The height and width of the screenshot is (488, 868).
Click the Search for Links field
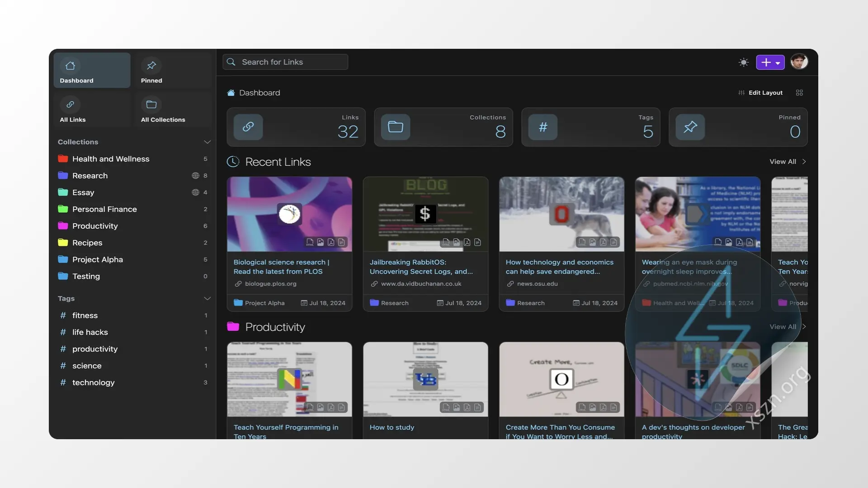285,62
